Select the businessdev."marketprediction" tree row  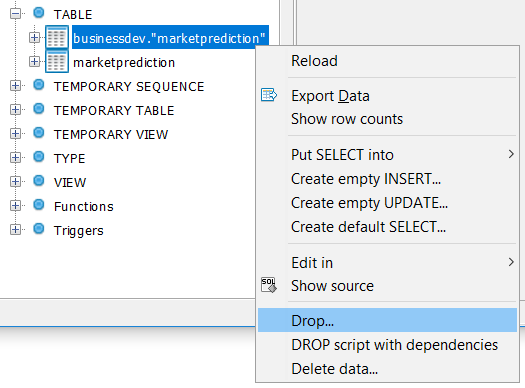pos(170,37)
